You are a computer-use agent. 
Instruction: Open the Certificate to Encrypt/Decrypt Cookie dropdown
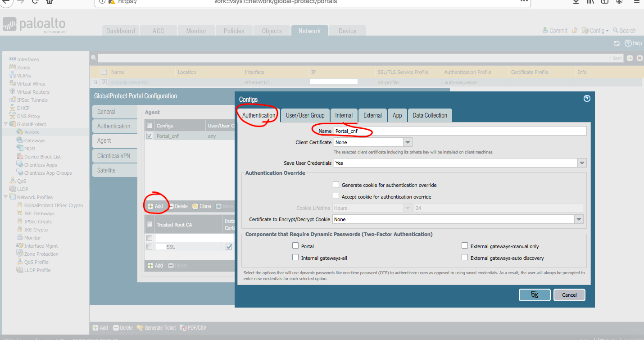(x=579, y=219)
